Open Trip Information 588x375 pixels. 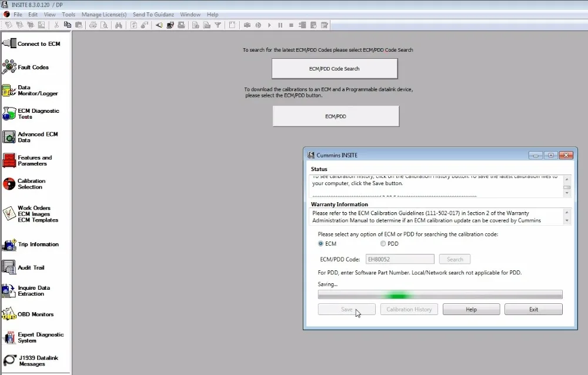[31, 245]
